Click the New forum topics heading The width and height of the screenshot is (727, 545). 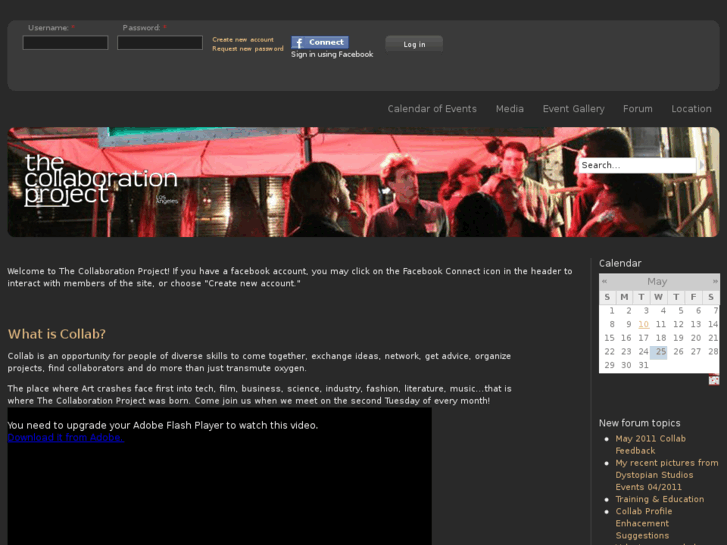click(639, 423)
